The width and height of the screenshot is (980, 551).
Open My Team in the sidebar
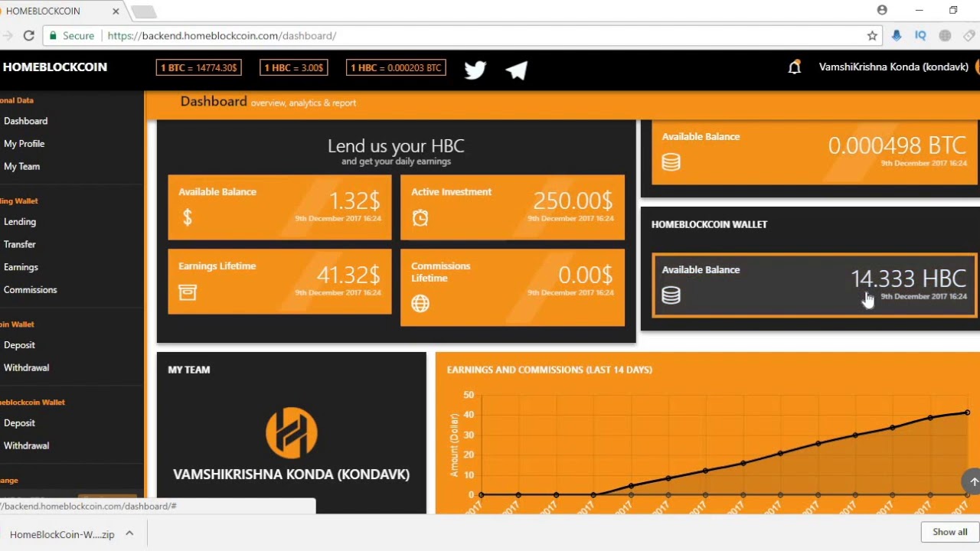tap(21, 166)
